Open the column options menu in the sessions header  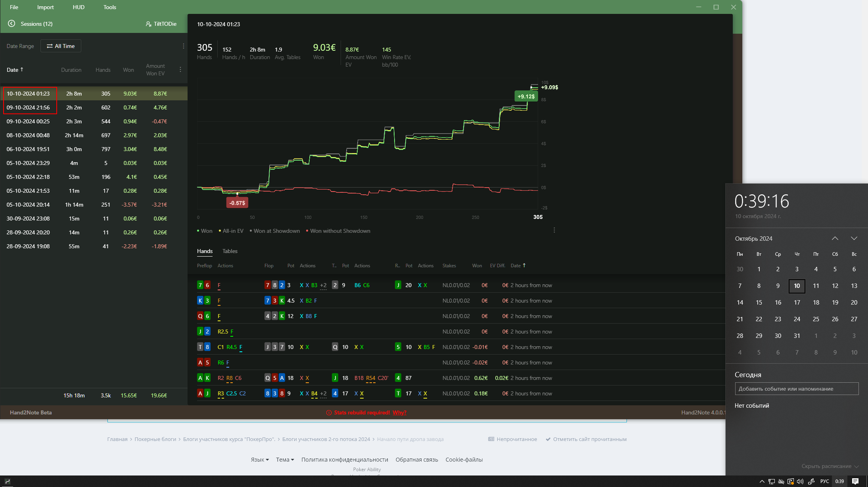click(x=180, y=69)
